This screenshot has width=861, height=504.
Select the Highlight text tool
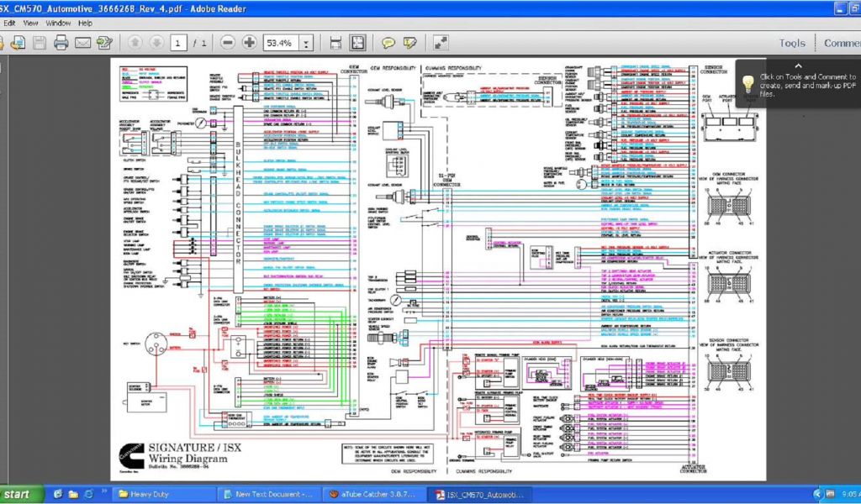[x=409, y=43]
